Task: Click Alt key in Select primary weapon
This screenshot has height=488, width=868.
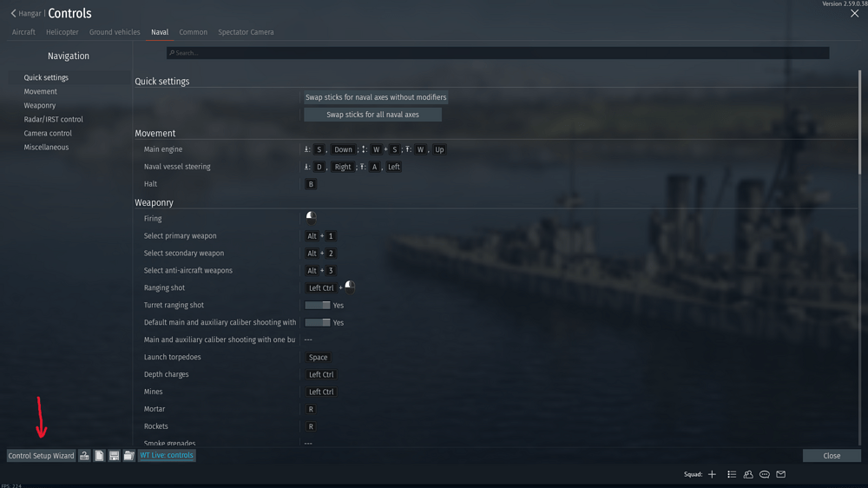Action: (312, 236)
